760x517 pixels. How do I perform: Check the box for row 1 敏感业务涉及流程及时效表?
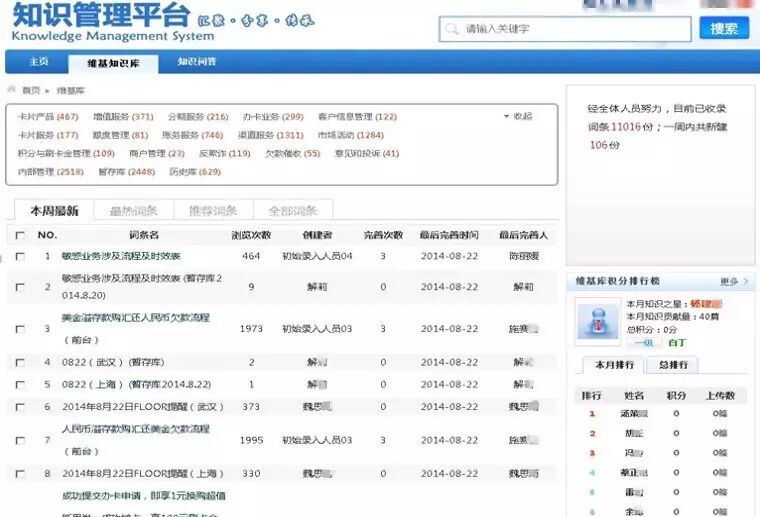[x=20, y=256]
